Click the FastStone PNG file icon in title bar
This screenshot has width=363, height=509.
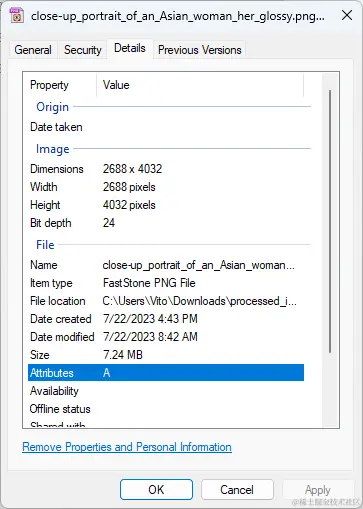17,15
